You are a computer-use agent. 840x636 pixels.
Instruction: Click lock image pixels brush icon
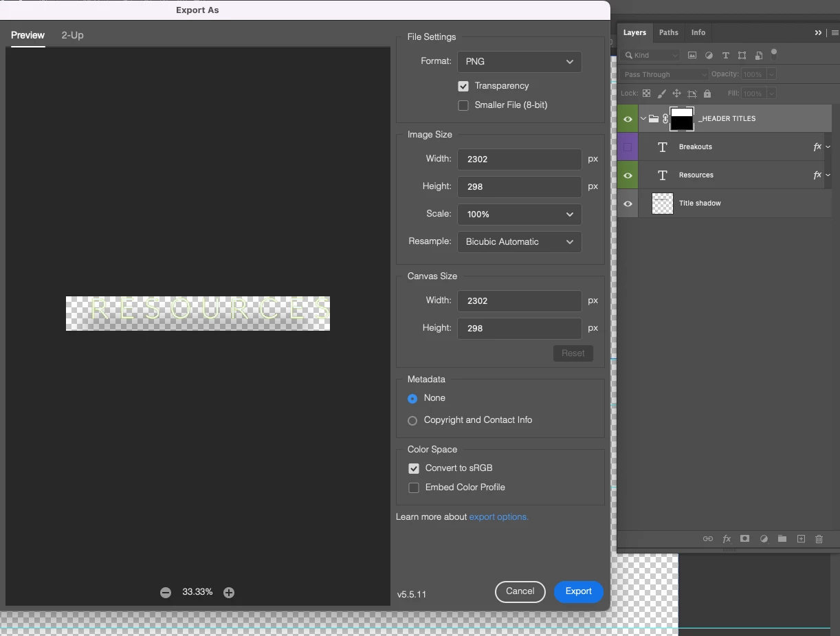click(x=661, y=94)
